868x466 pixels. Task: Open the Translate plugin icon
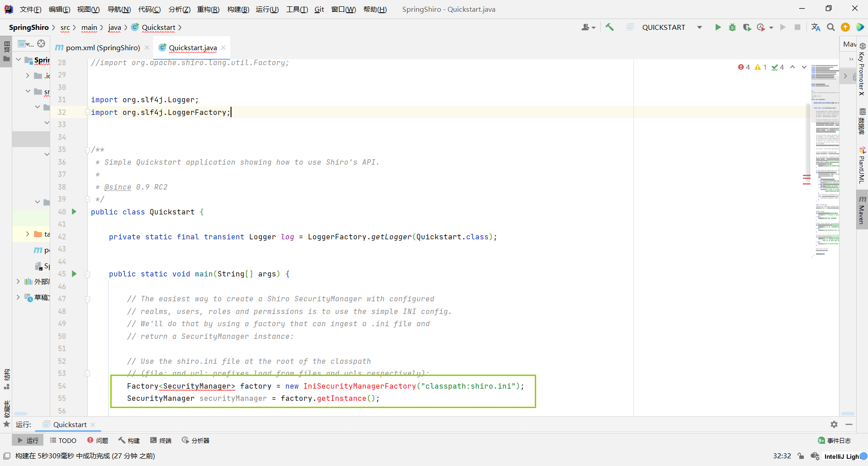pyautogui.click(x=816, y=28)
